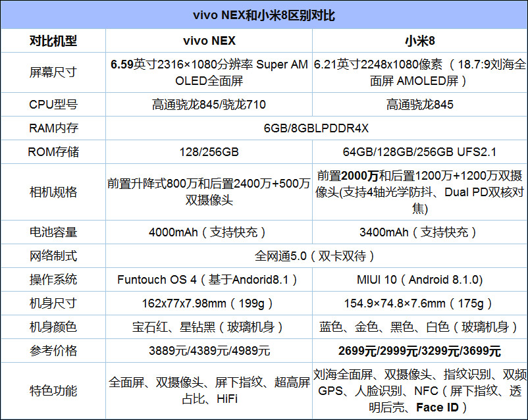Click vivo camera cell '前置升降式800万和后置2400万+500万'
This screenshot has width=528, height=420.
pyautogui.click(x=209, y=192)
